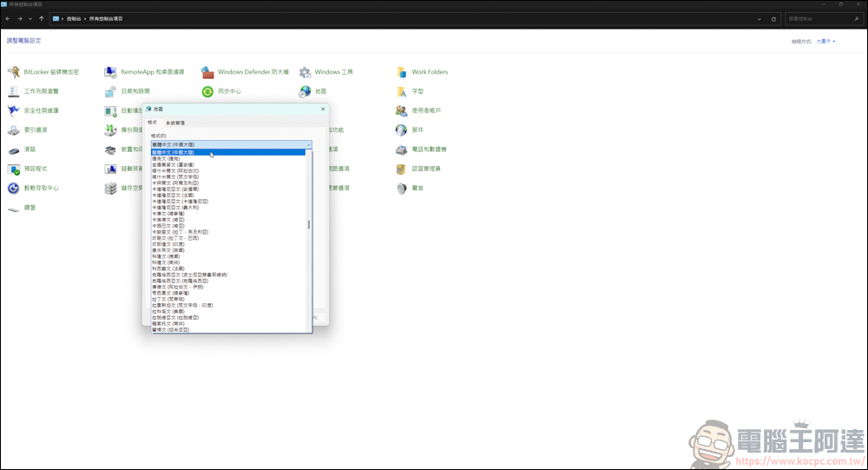Open 安全性與維護 item

tap(33, 111)
